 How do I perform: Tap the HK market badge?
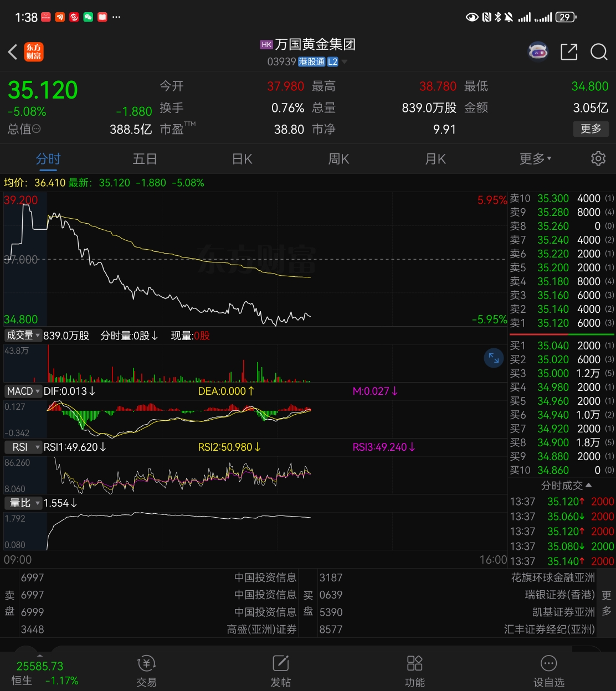[x=266, y=44]
